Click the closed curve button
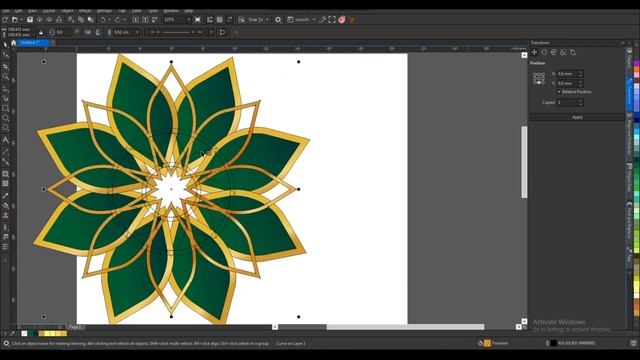Screen dimensions: 640x360 tap(222, 32)
